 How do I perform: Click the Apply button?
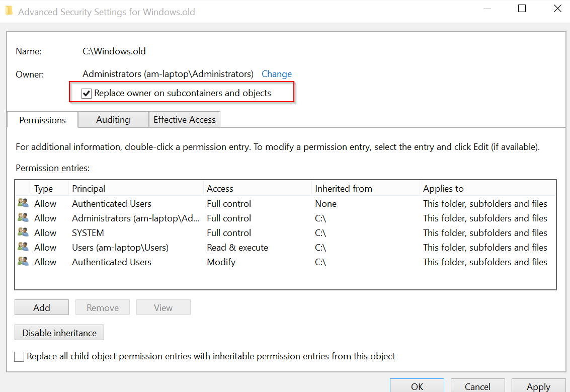[x=538, y=386]
